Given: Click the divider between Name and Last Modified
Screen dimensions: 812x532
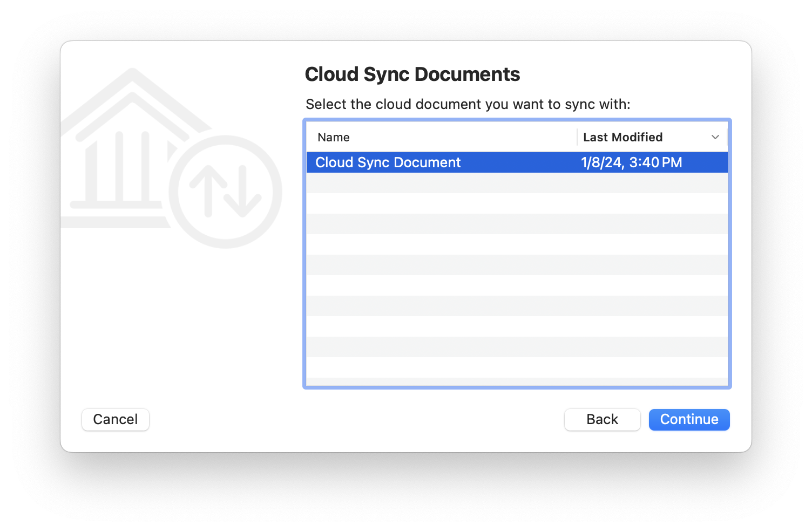Looking at the screenshot, I should [x=577, y=138].
